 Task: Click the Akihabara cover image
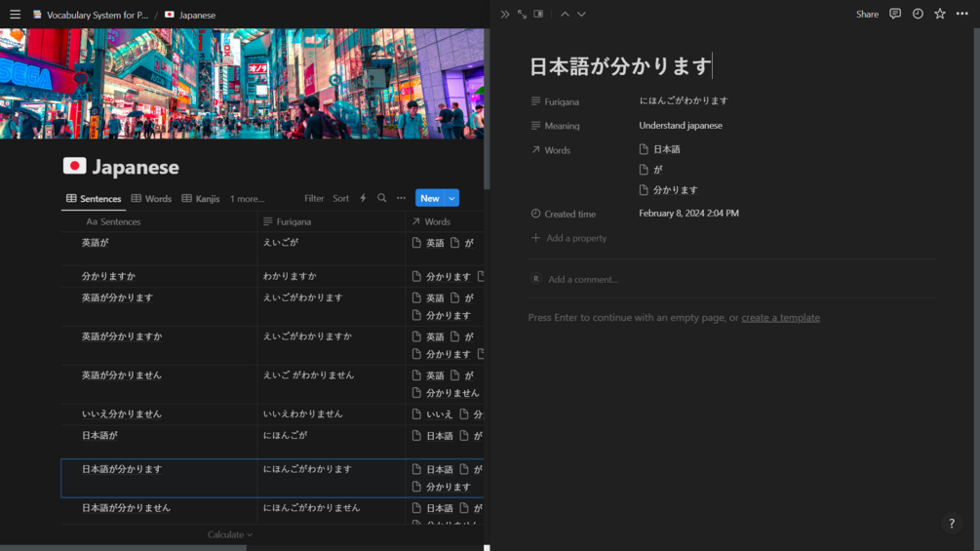point(242,84)
